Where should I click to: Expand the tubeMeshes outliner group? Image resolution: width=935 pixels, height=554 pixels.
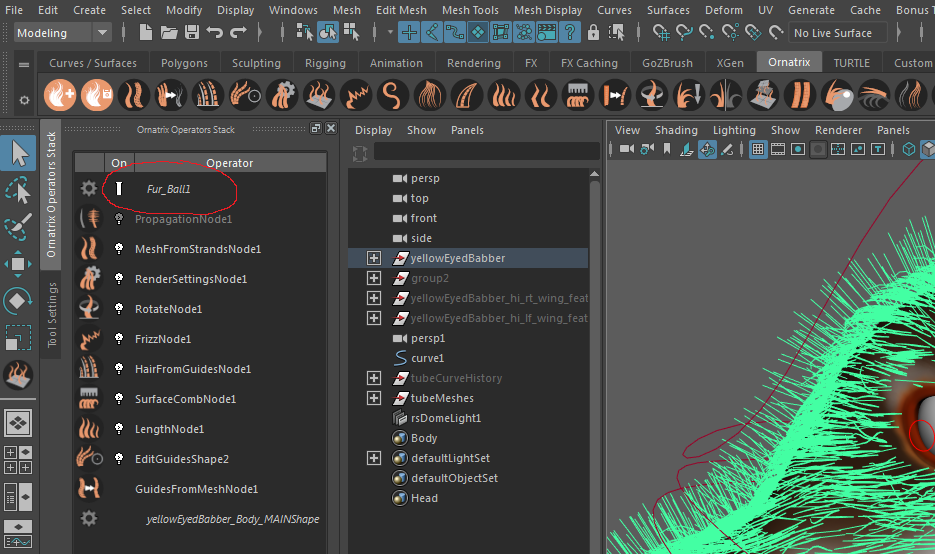[374, 398]
